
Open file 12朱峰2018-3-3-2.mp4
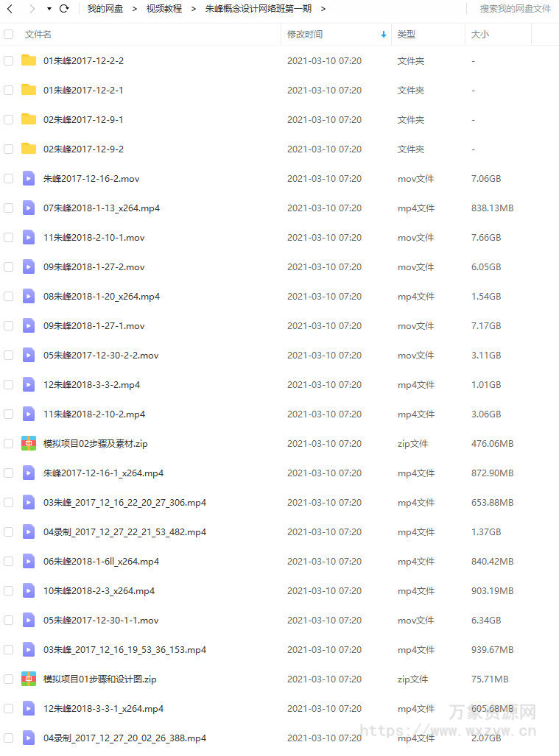[91, 385]
